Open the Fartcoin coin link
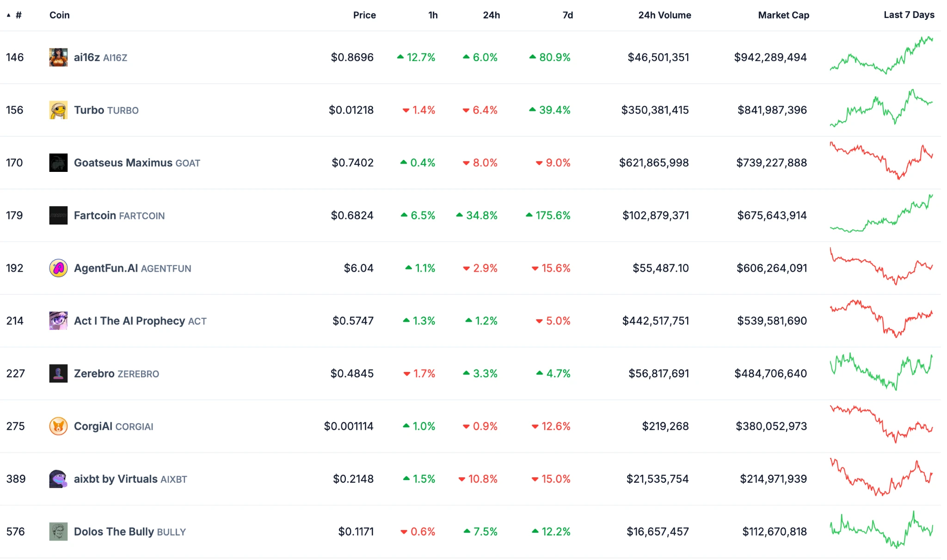The height and width of the screenshot is (560, 947). click(95, 215)
